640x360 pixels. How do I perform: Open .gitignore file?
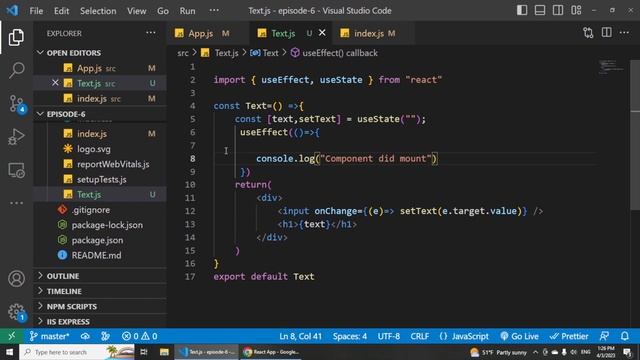(100, 209)
